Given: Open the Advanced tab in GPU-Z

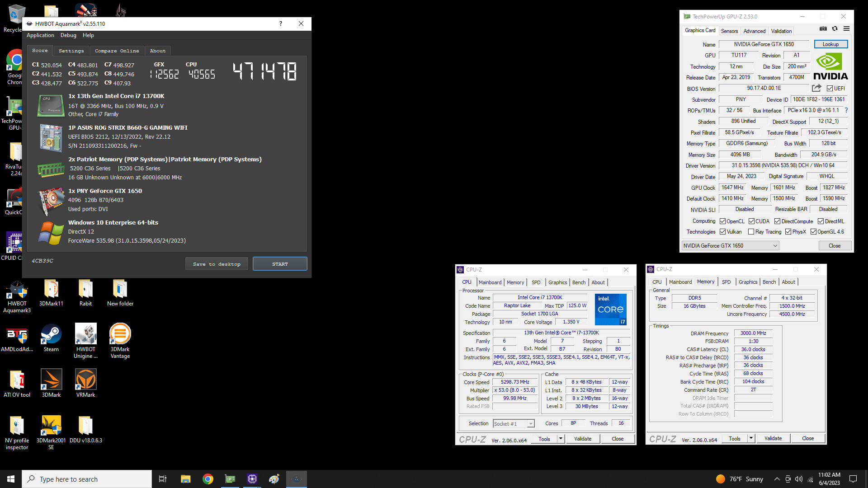Looking at the screenshot, I should pyautogui.click(x=755, y=31).
